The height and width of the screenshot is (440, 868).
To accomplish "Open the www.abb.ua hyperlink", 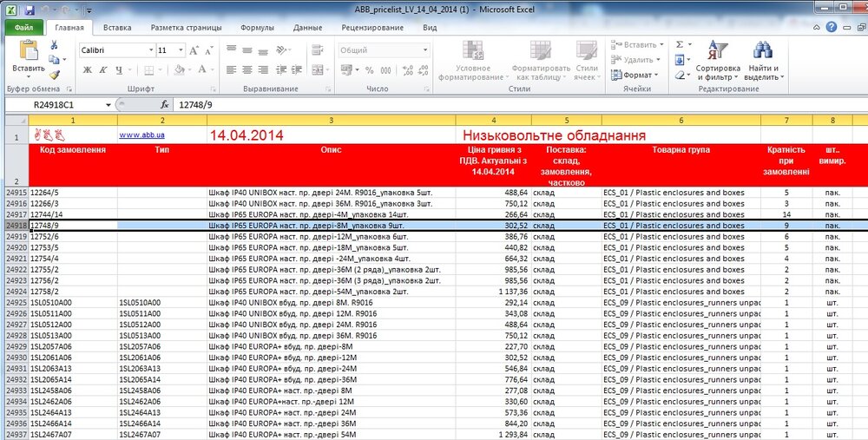I will click(x=141, y=135).
